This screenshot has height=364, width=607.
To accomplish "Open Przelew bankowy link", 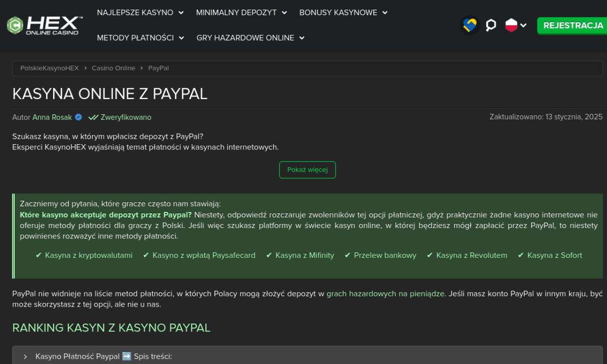I will click(x=385, y=255).
